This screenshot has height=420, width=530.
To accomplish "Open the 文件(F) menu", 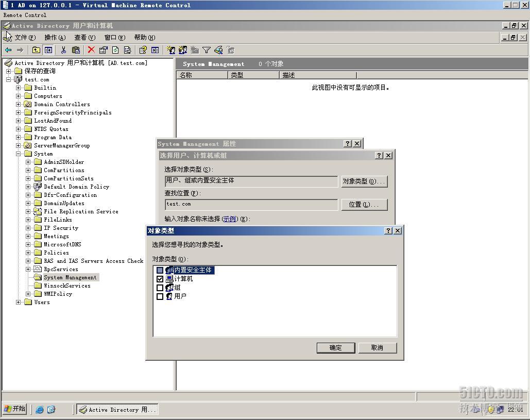I will coord(25,38).
